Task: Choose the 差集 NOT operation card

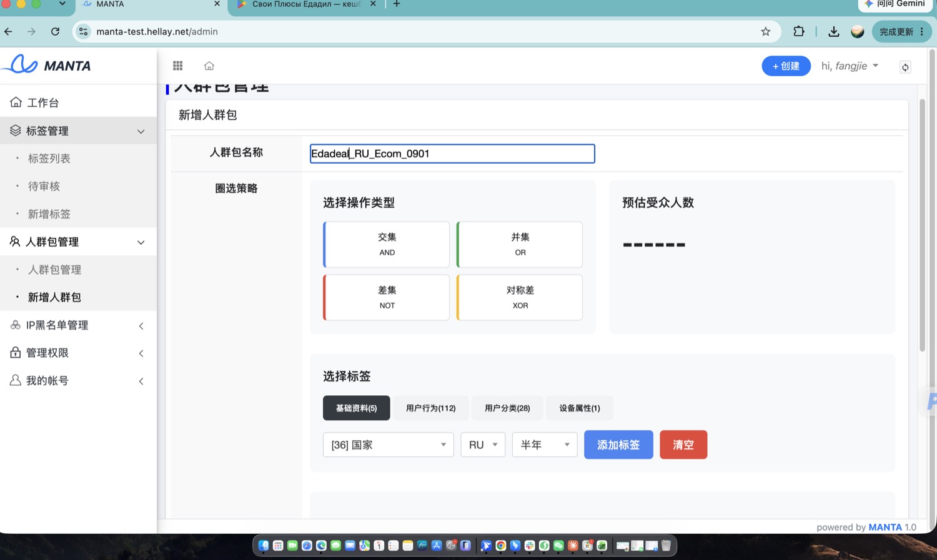Action: pyautogui.click(x=386, y=297)
